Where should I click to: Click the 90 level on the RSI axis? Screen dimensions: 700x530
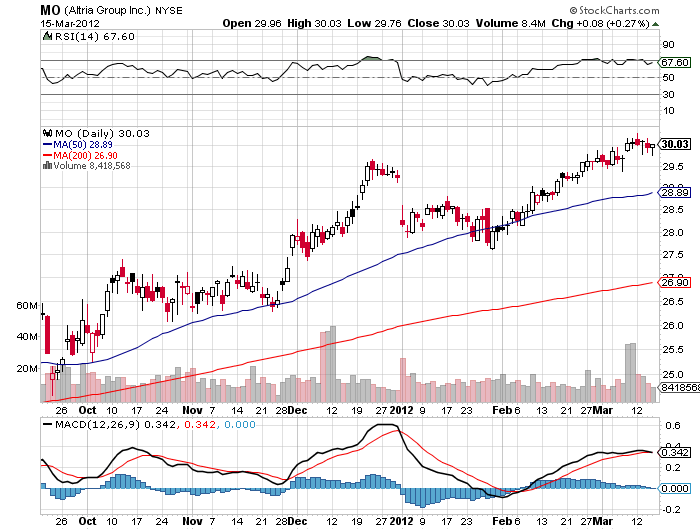click(x=668, y=45)
